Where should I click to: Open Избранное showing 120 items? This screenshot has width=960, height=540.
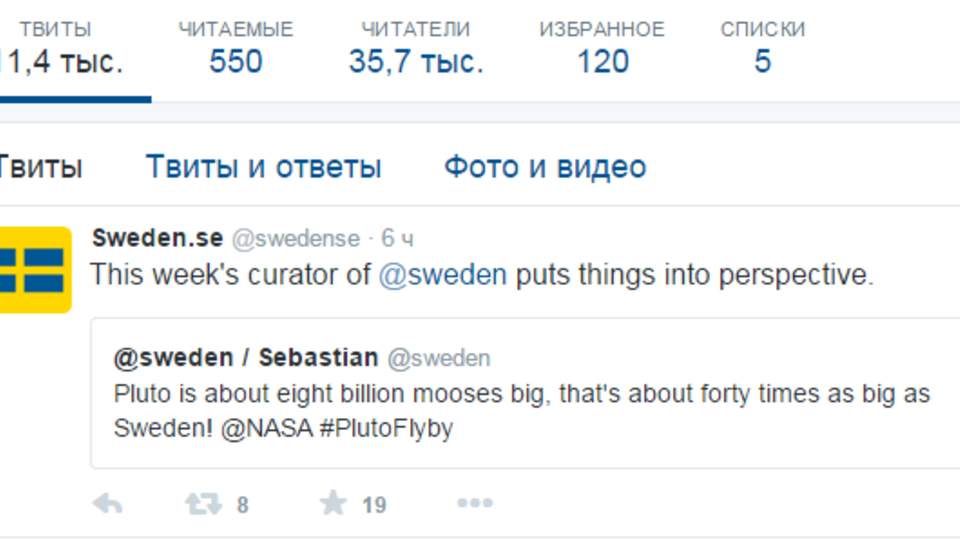click(x=602, y=48)
